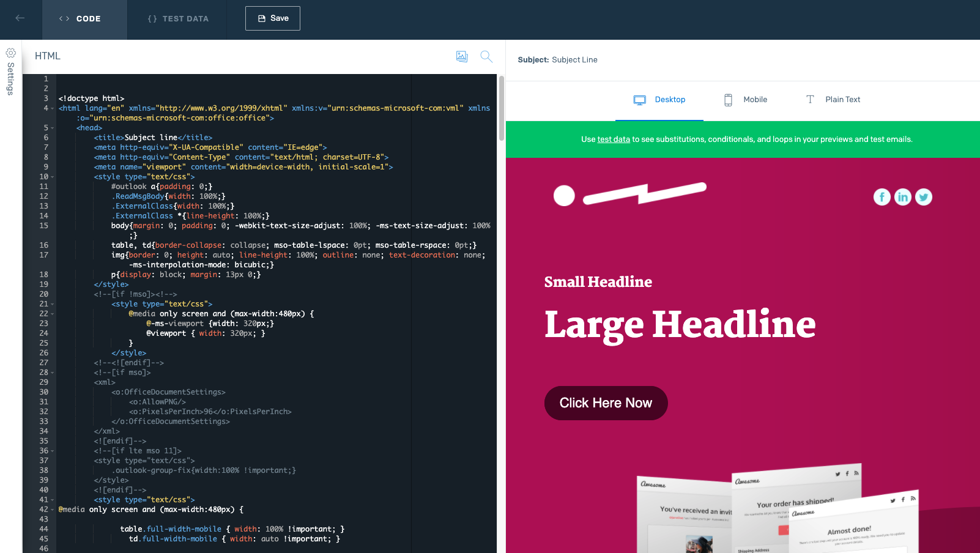980x553 pixels.
Task: Collapse code fold at line 41
Action: (x=53, y=500)
